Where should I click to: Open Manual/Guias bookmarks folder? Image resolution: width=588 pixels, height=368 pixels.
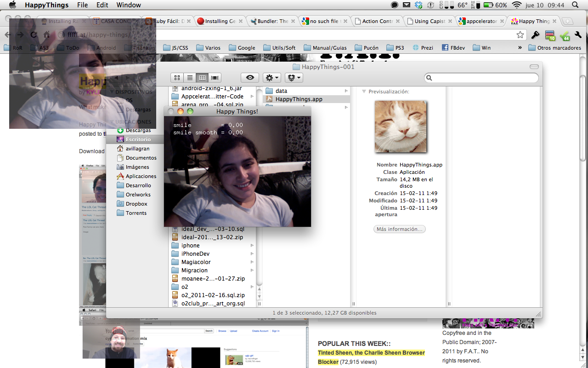(325, 47)
